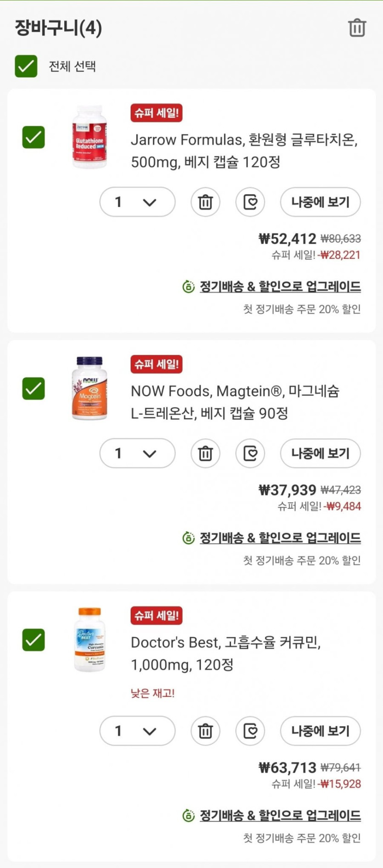This screenshot has width=383, height=868.
Task: Toggle the 전체 선택 checkbox
Action: coord(26,66)
